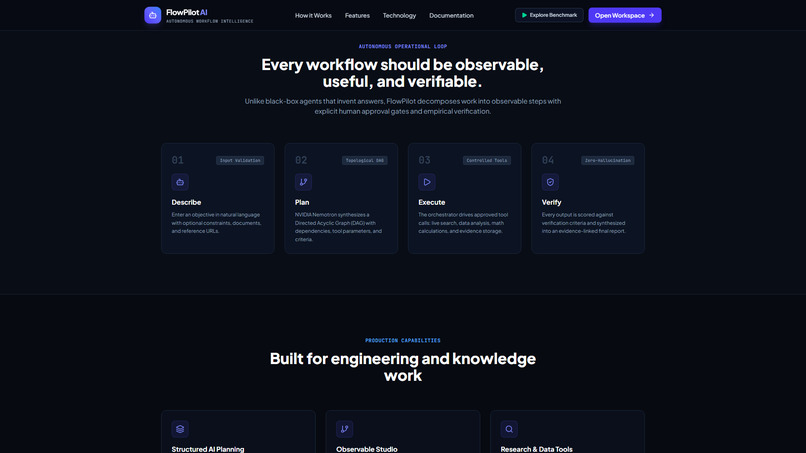Screen dimensions: 806x453
Task: Click the Production Capabilities label
Action: pyautogui.click(x=403, y=340)
